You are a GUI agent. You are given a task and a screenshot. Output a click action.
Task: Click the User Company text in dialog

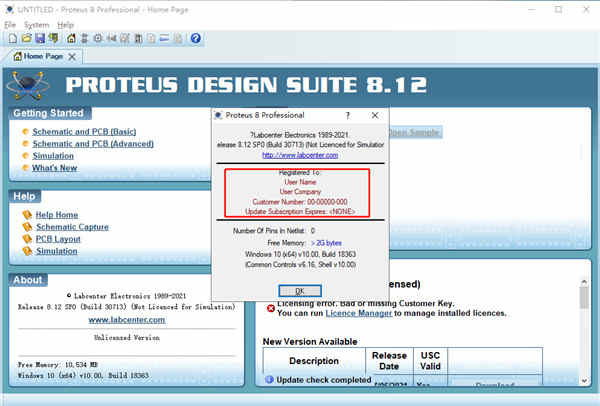[x=300, y=191]
